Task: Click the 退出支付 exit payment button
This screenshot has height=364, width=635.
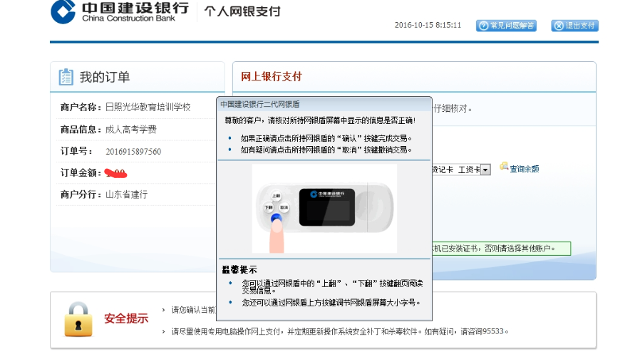Action: click(x=574, y=26)
